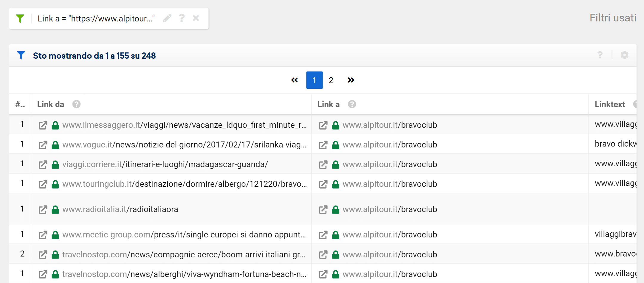Jump to first page with double left arrows
The width and height of the screenshot is (644, 283).
[x=295, y=80]
